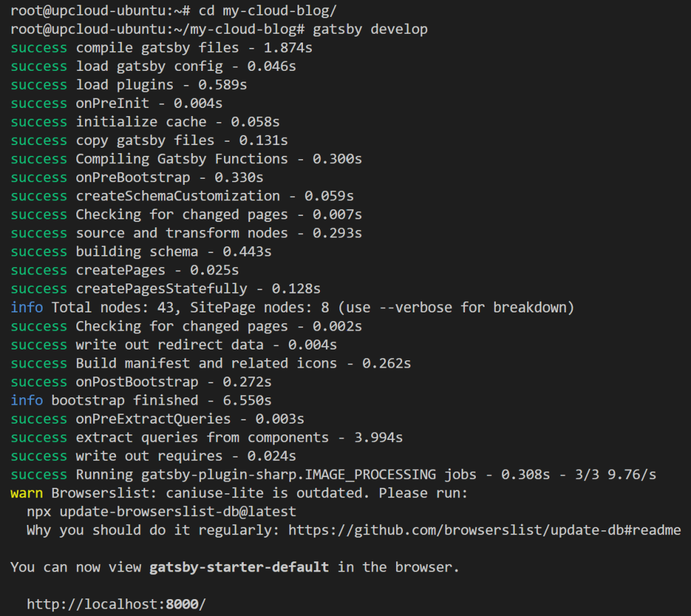
Task: Click the github.com browserslist update-db readme URL
Action: pyautogui.click(x=485, y=530)
